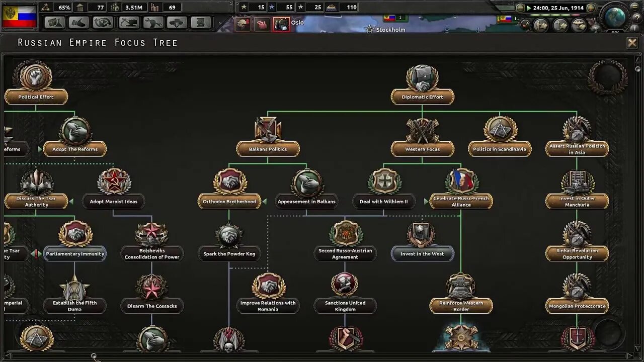Select the Politics in Scandinavia focus
Image resolution: width=644 pixels, height=362 pixels.
point(500,136)
